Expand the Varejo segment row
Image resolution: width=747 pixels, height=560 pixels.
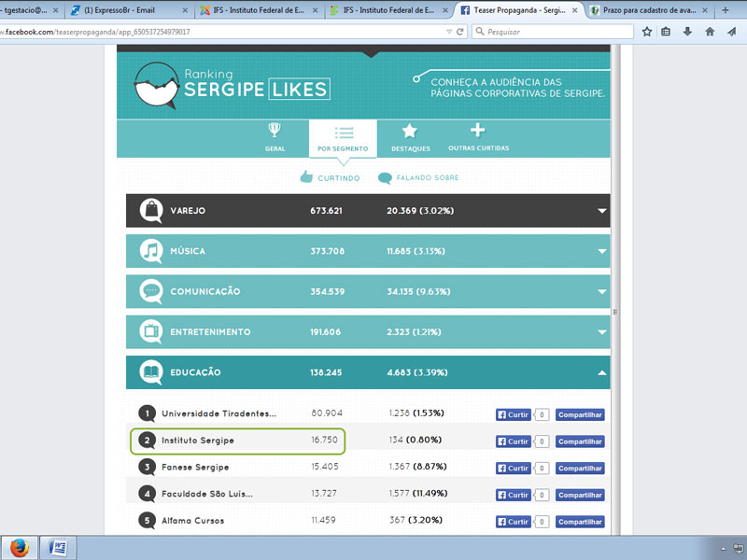(x=602, y=211)
